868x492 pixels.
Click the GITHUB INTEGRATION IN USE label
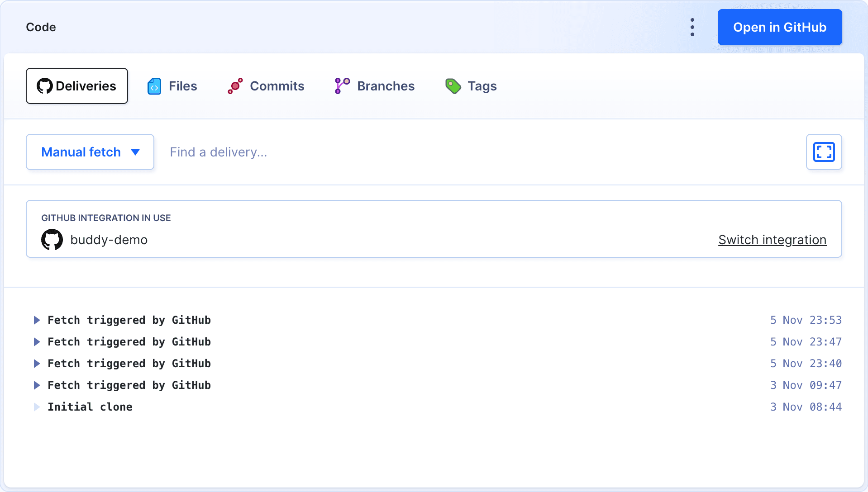(x=106, y=218)
